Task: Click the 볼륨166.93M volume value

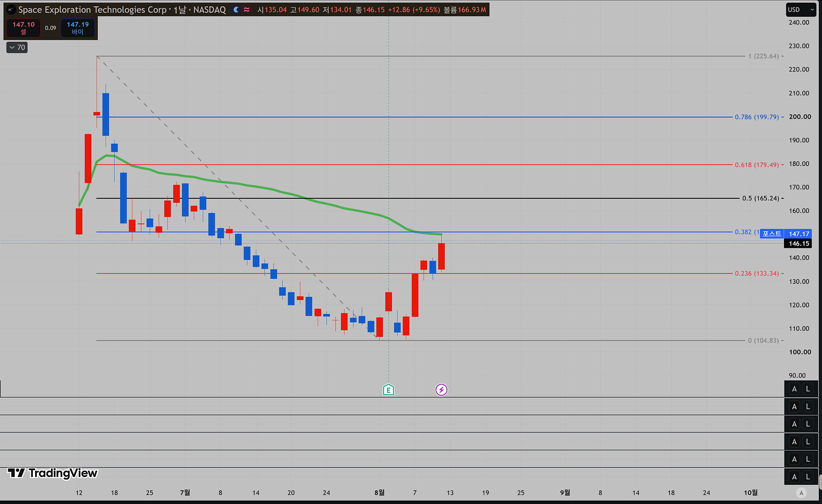Action: pos(465,9)
